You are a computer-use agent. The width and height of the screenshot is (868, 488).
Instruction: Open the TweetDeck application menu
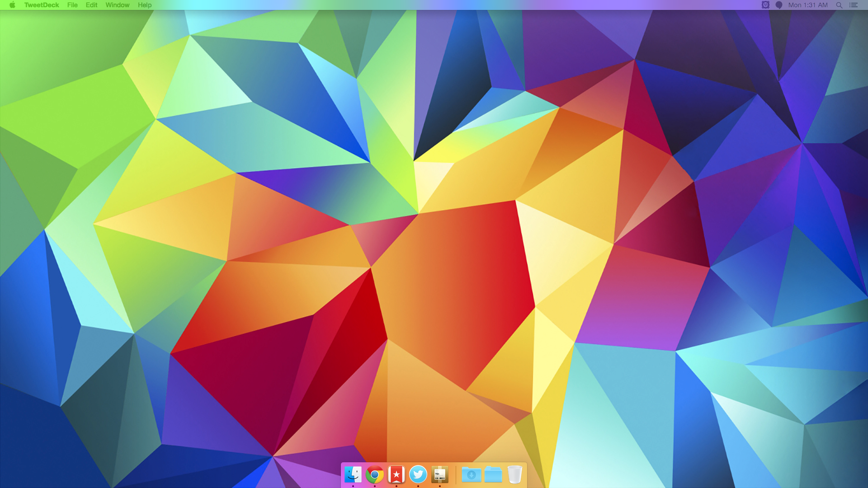click(x=42, y=5)
